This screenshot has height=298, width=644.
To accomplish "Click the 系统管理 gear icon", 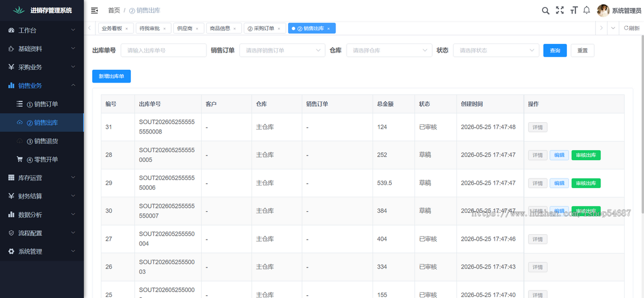I will click(x=12, y=251).
